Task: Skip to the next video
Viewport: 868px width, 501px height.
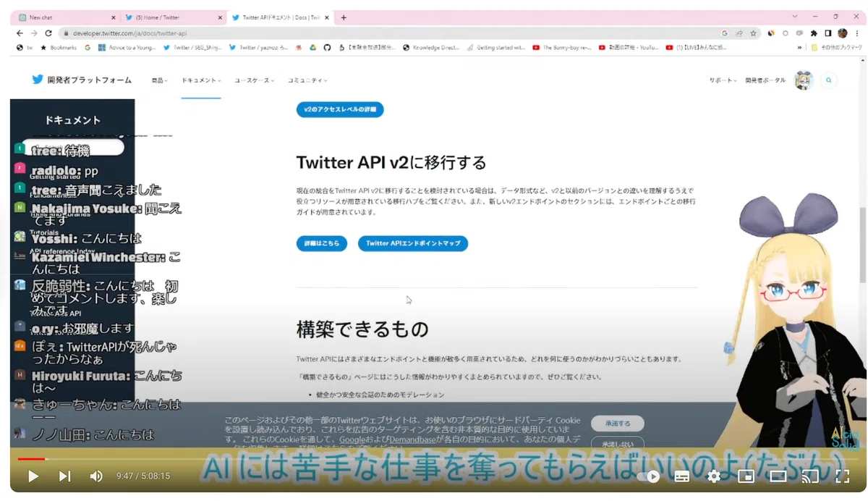Action: coord(65,476)
